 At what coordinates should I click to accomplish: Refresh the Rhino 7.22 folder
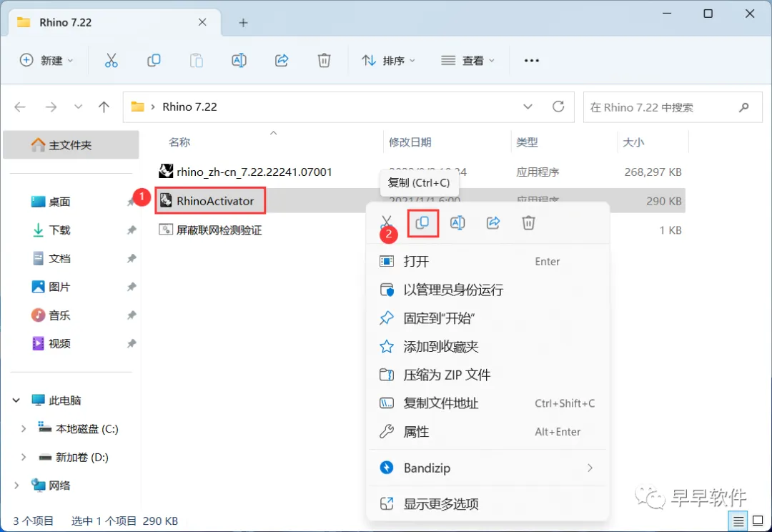click(558, 107)
